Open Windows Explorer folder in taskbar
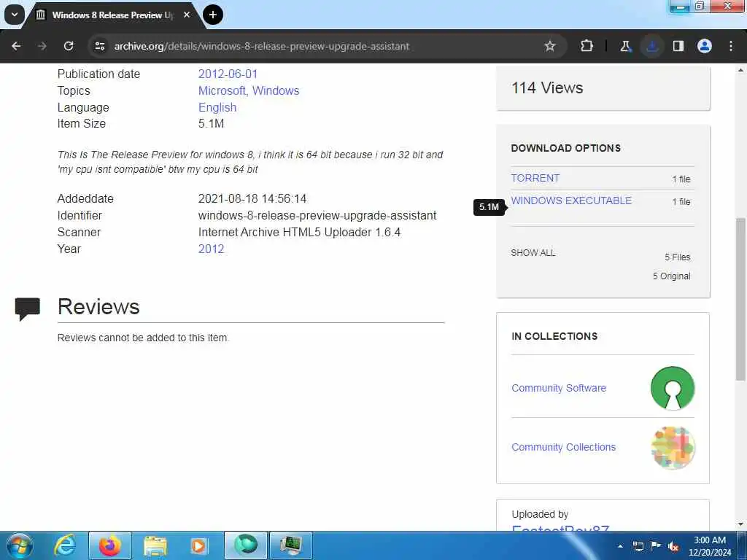The image size is (747, 560). [155, 545]
